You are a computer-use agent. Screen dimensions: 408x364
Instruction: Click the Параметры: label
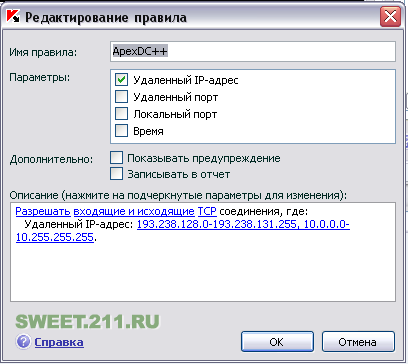(x=40, y=78)
